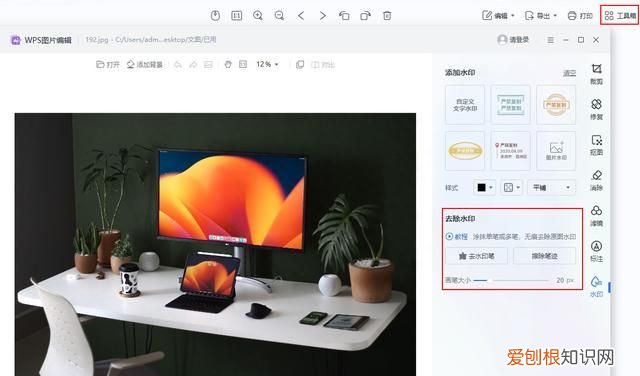Click the fit-to-window icon

pyautogui.click(x=243, y=65)
